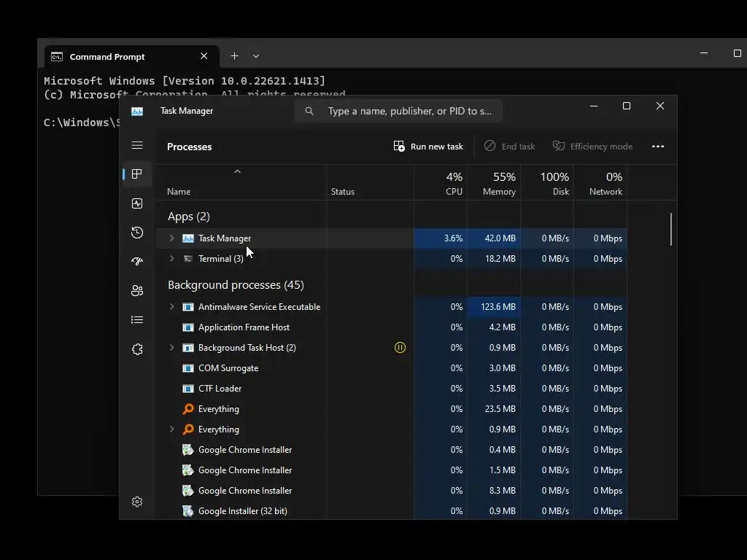Image resolution: width=747 pixels, height=560 pixels.
Task: Click the 3.6% CPU value
Action: (453, 238)
